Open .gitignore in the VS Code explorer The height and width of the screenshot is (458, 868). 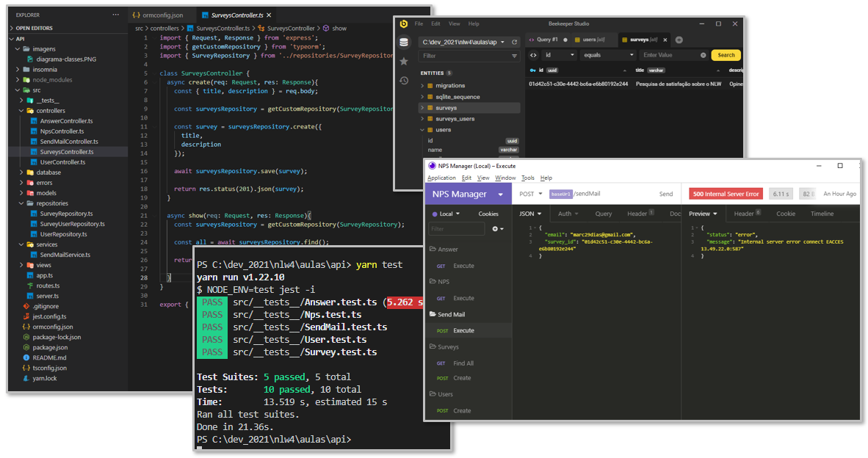tap(41, 307)
